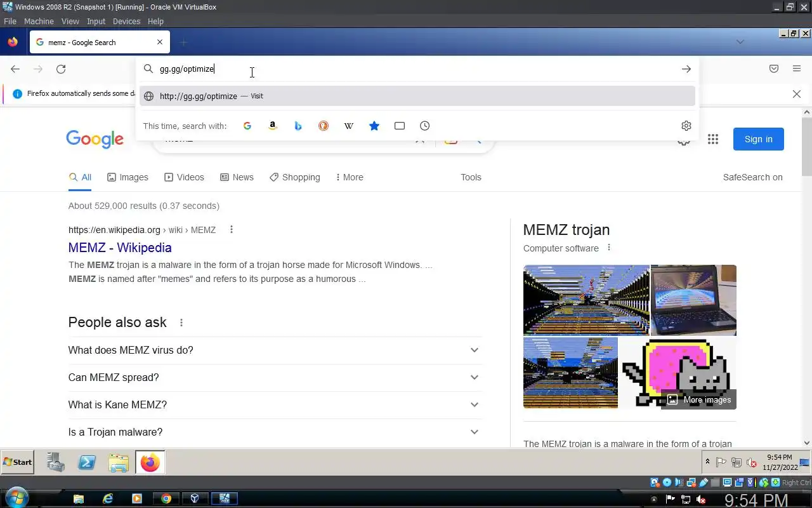
Task: Switch to the All results tab
Action: (x=80, y=177)
